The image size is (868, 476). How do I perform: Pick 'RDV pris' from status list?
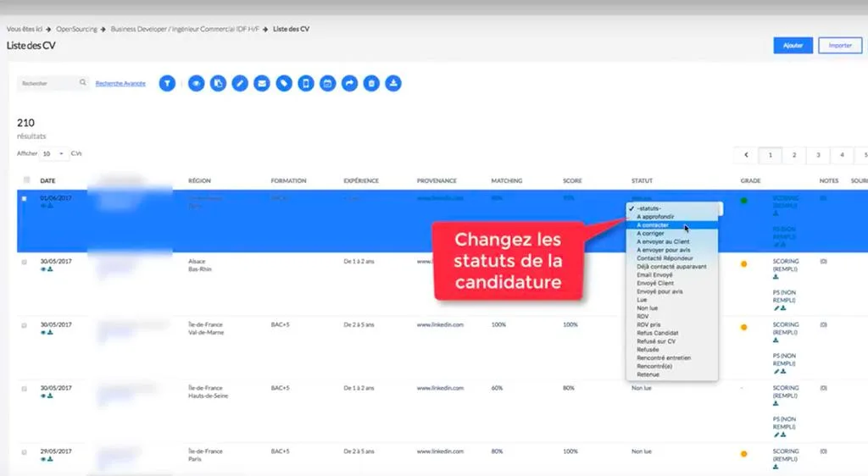point(672,324)
